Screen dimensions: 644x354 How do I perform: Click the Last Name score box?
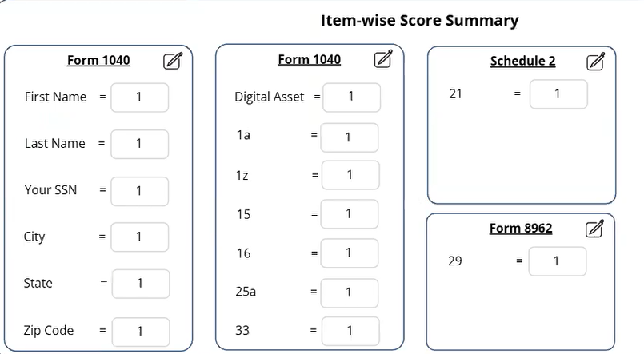click(140, 144)
